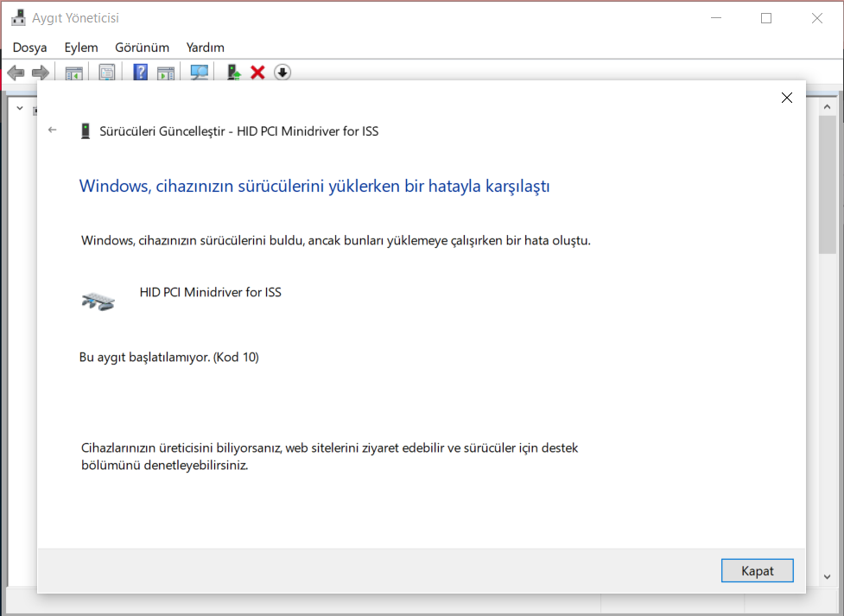844x616 pixels.
Task: Click the device icon beside Sürücüleri Güncelleştir
Action: [x=85, y=130]
